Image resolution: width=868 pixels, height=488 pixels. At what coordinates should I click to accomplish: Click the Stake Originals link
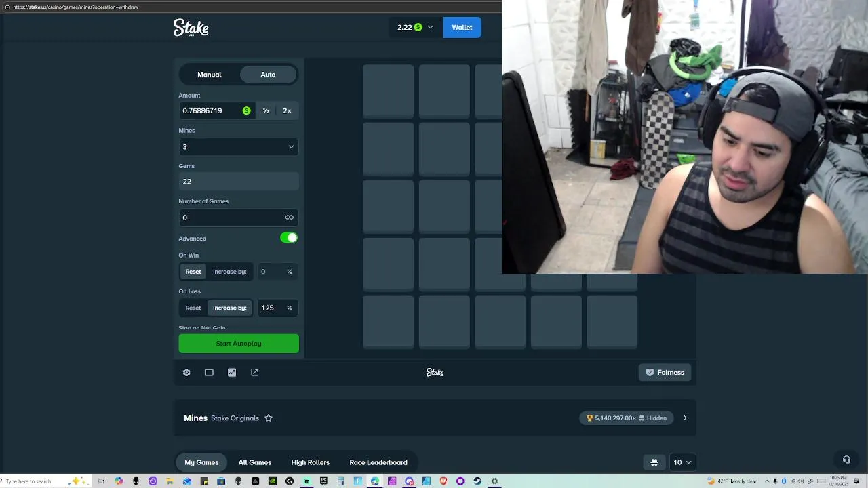click(235, 418)
